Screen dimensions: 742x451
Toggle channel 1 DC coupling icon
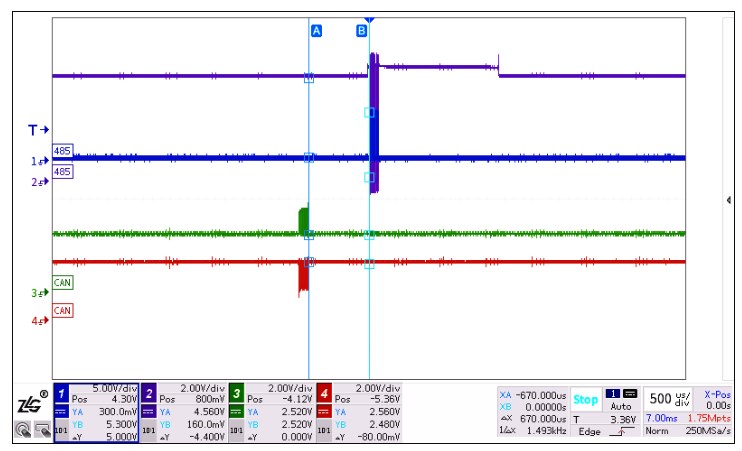coord(61,412)
